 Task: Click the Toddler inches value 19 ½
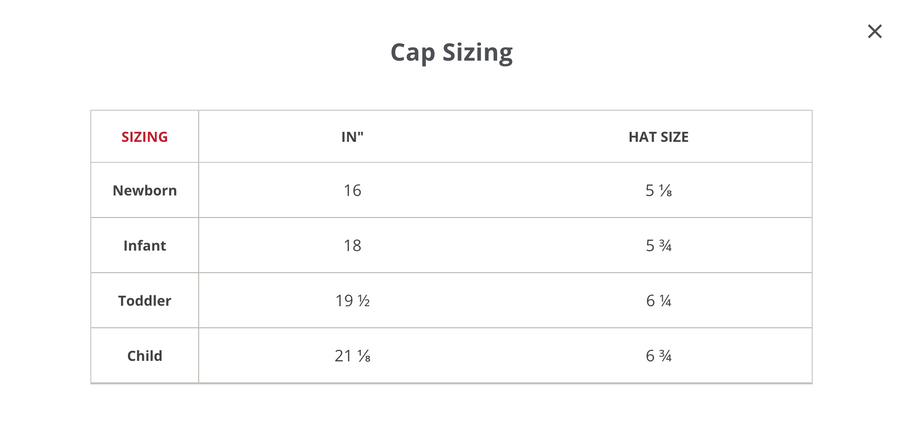point(352,300)
